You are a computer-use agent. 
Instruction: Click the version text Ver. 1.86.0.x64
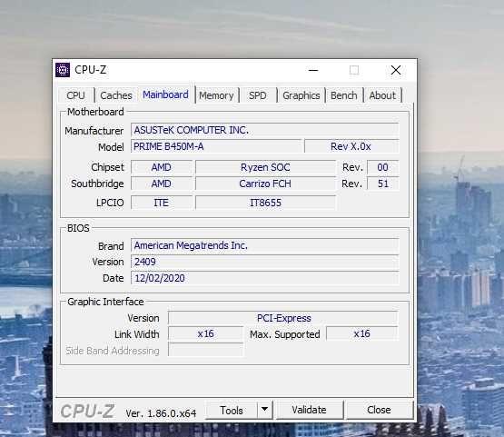pyautogui.click(x=161, y=413)
